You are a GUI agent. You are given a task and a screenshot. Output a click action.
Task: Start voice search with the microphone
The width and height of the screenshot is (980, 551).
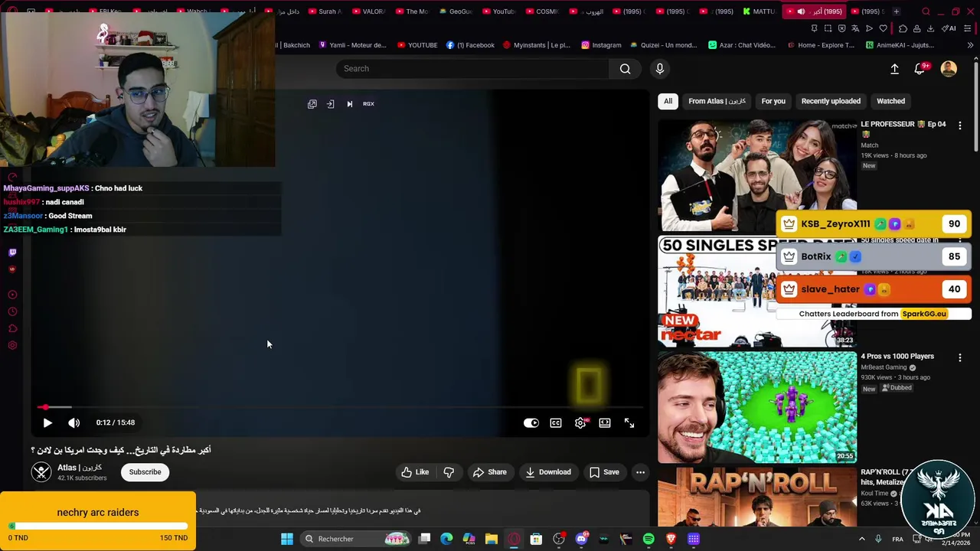660,69
